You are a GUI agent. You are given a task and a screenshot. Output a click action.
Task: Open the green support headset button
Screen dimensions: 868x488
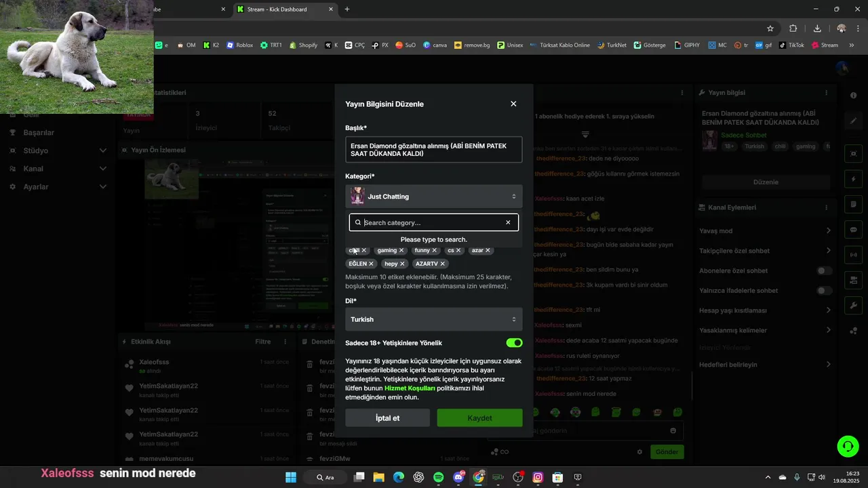848,445
